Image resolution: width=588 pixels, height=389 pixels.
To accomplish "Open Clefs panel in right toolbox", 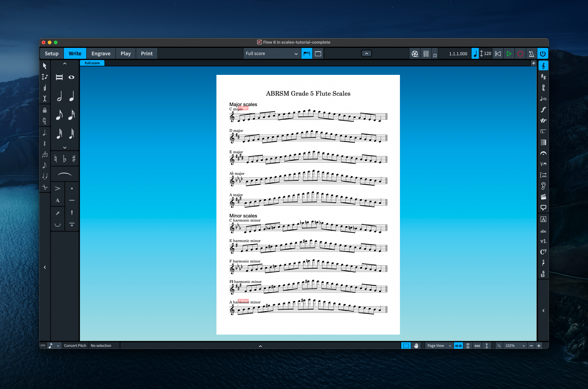I will click(543, 66).
